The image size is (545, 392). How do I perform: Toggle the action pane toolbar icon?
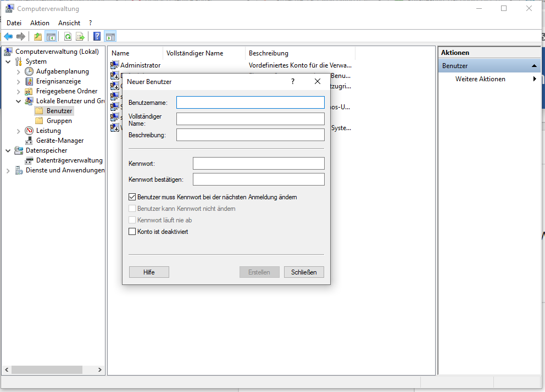click(x=110, y=36)
